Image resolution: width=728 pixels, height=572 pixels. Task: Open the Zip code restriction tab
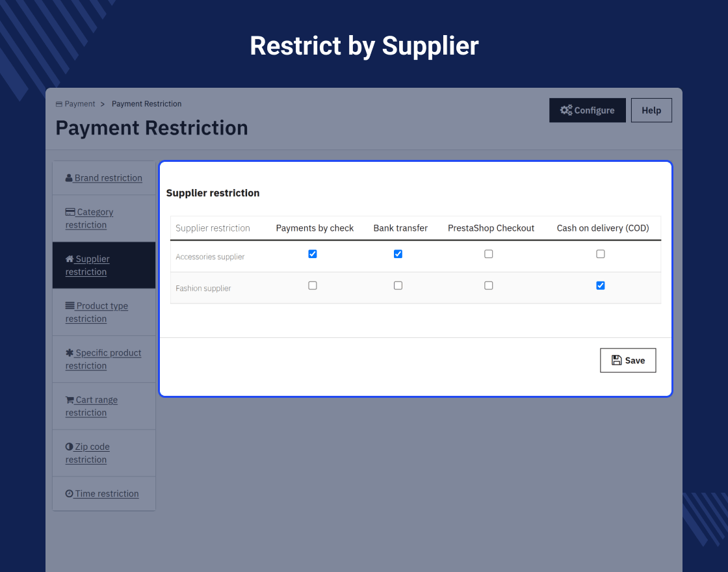(104, 452)
